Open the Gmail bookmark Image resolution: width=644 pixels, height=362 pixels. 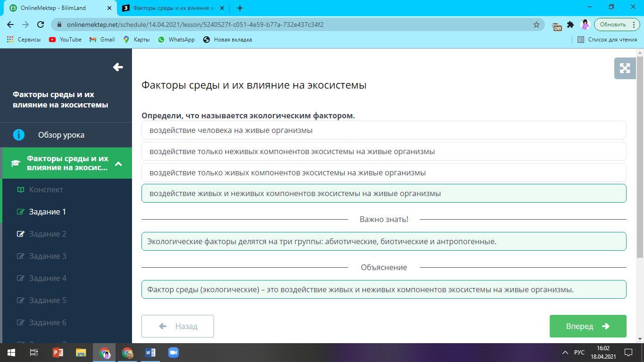click(x=102, y=40)
